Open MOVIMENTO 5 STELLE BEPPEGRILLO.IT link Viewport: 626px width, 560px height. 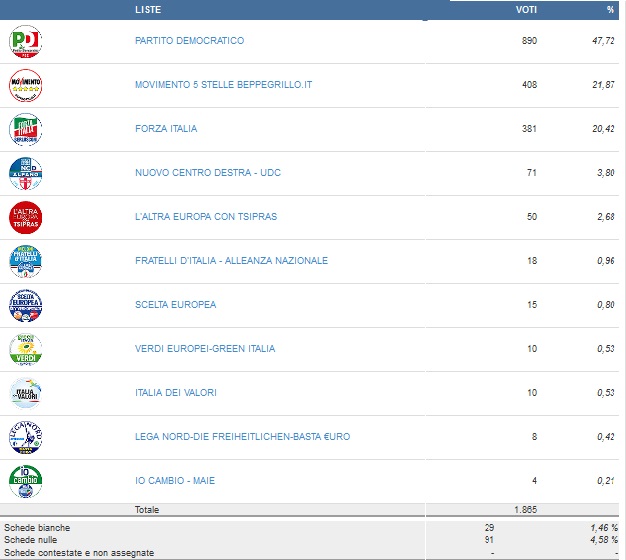[224, 85]
